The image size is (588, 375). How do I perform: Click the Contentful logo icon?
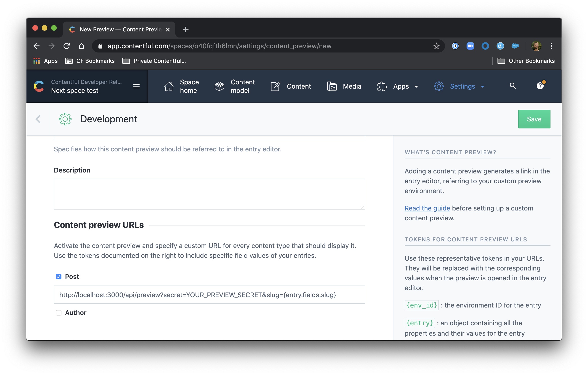[39, 86]
